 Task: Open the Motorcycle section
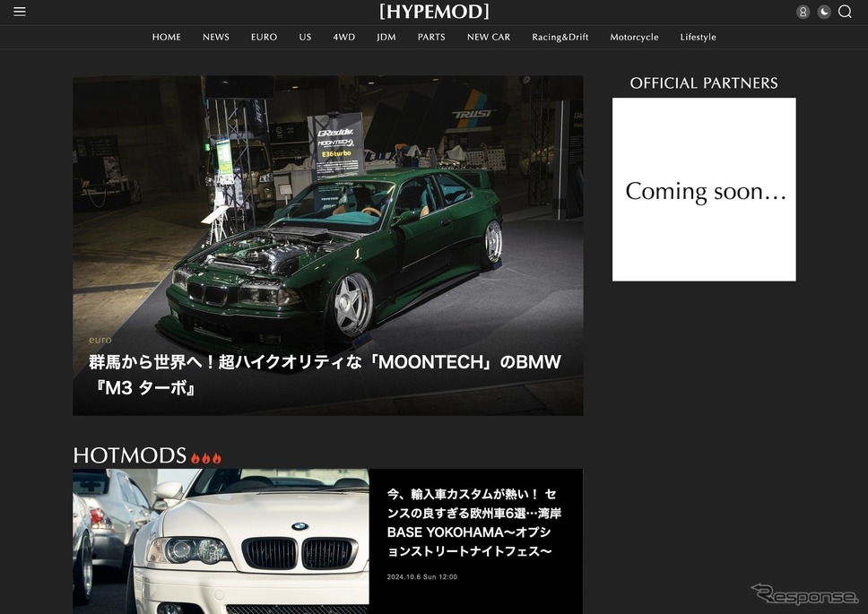click(634, 37)
